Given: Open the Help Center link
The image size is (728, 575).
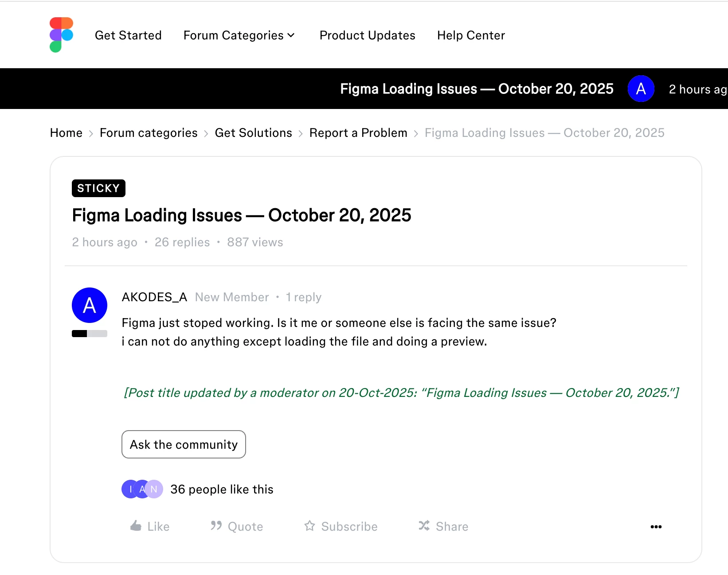Looking at the screenshot, I should click(471, 35).
